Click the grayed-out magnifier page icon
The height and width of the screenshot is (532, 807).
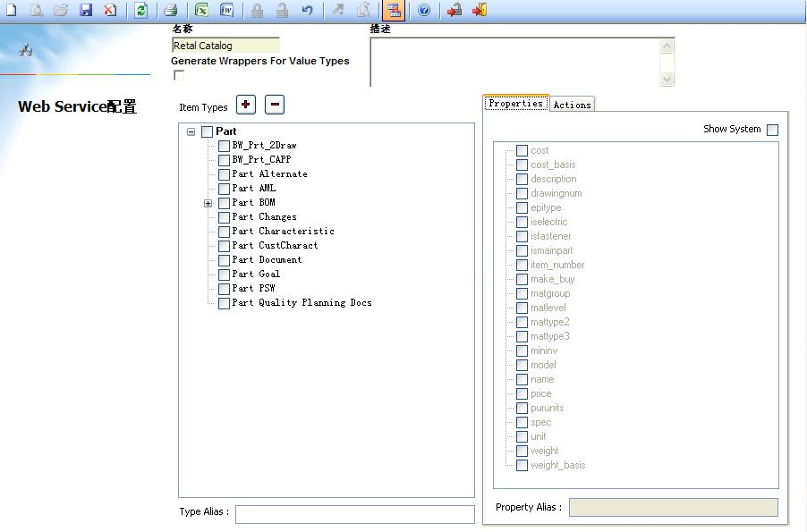[36, 10]
